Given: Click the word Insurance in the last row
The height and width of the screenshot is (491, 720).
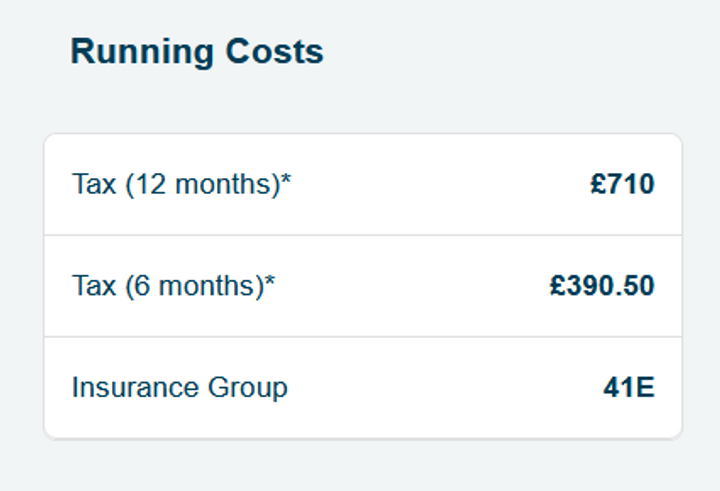Looking at the screenshot, I should 135,387.
